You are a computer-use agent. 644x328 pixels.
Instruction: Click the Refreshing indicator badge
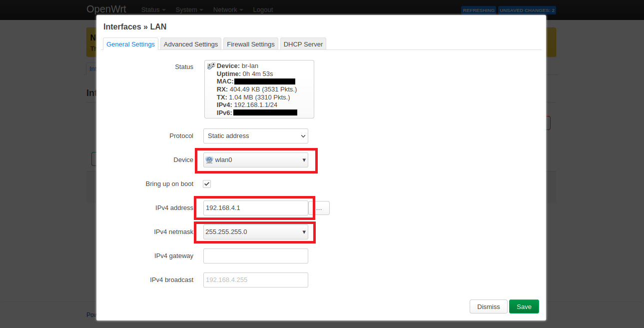[479, 10]
